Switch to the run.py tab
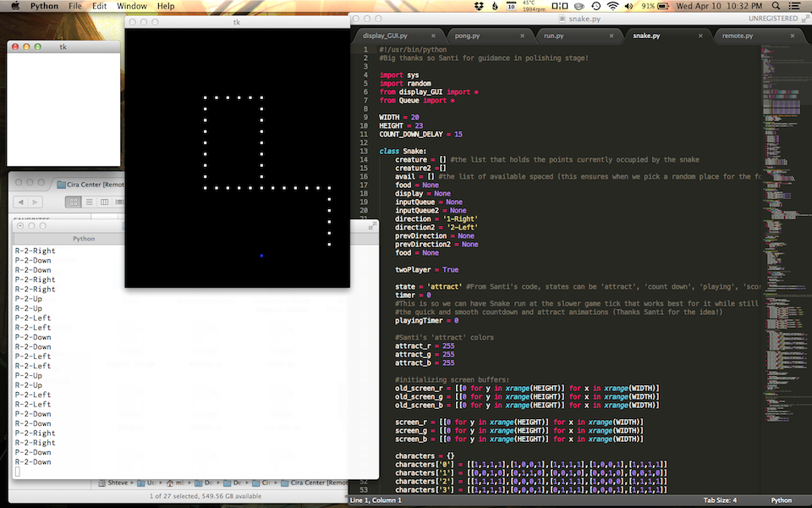This screenshot has width=812, height=508. tap(553, 36)
